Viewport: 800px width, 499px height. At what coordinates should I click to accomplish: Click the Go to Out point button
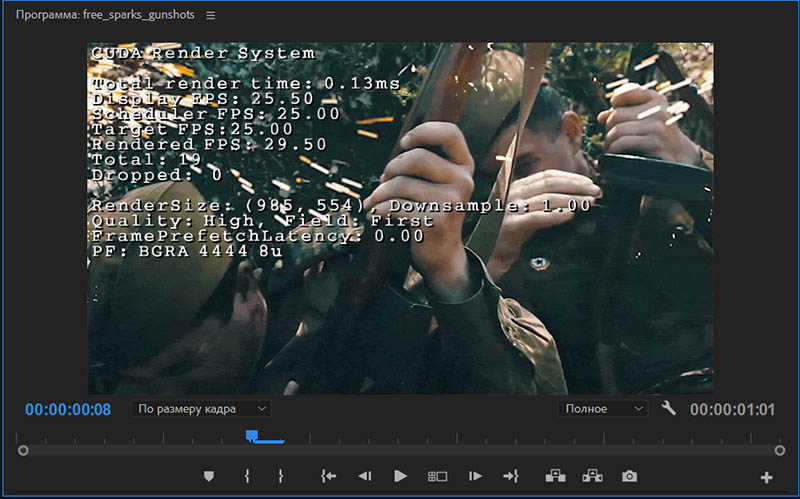tap(511, 476)
